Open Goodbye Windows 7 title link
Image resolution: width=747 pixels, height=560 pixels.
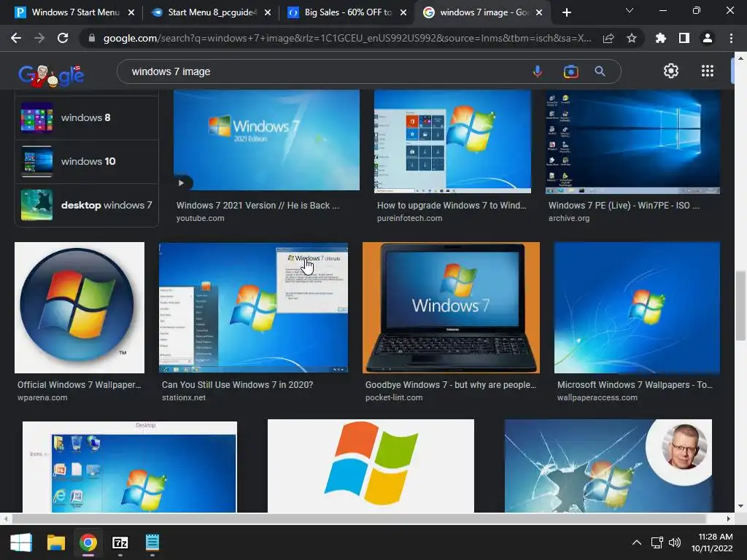coord(451,385)
